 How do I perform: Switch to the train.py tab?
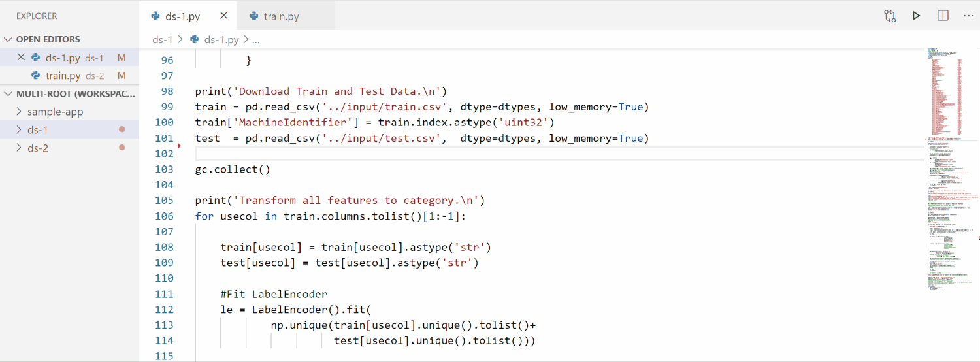(x=282, y=16)
